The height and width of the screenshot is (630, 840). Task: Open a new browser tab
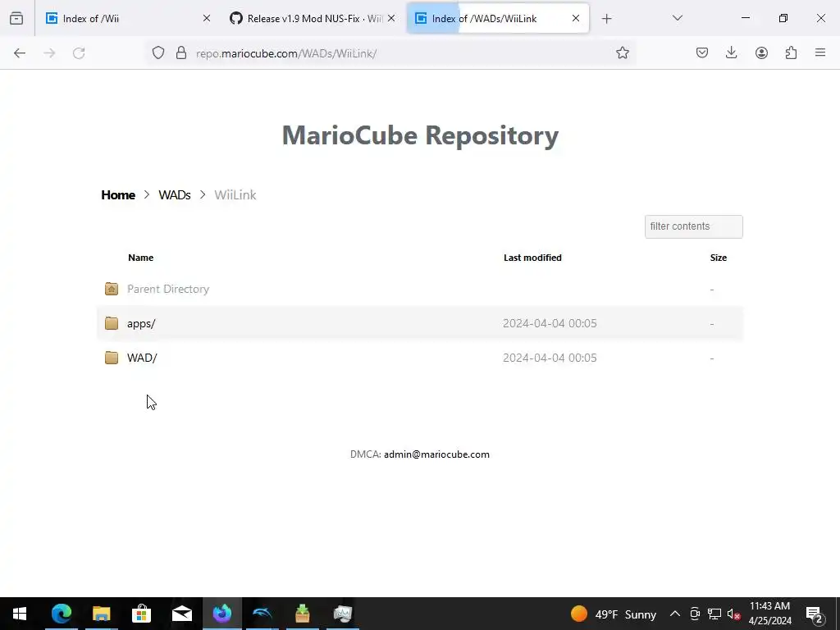click(x=606, y=19)
